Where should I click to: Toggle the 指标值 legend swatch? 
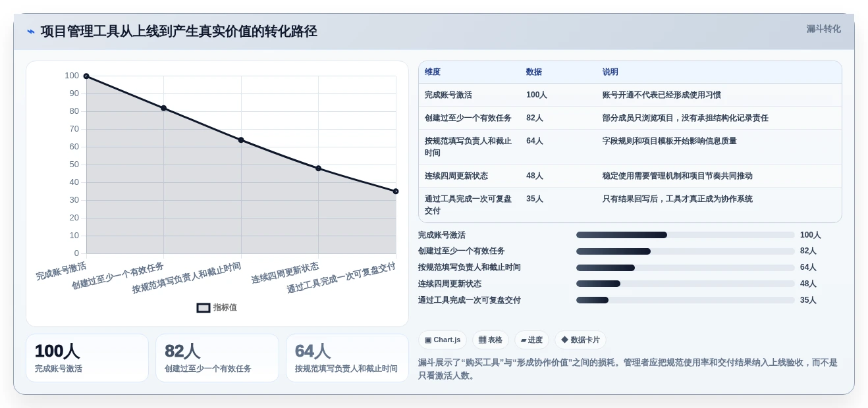(x=203, y=307)
